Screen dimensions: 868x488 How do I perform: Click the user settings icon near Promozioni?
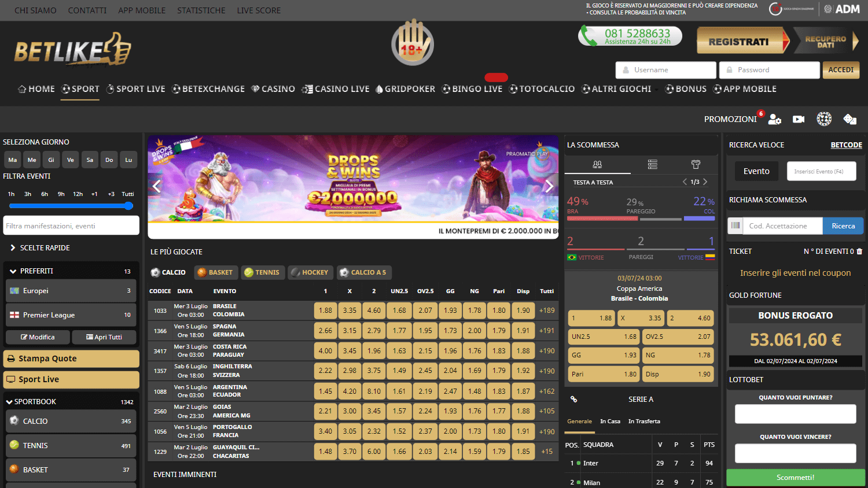(x=775, y=119)
